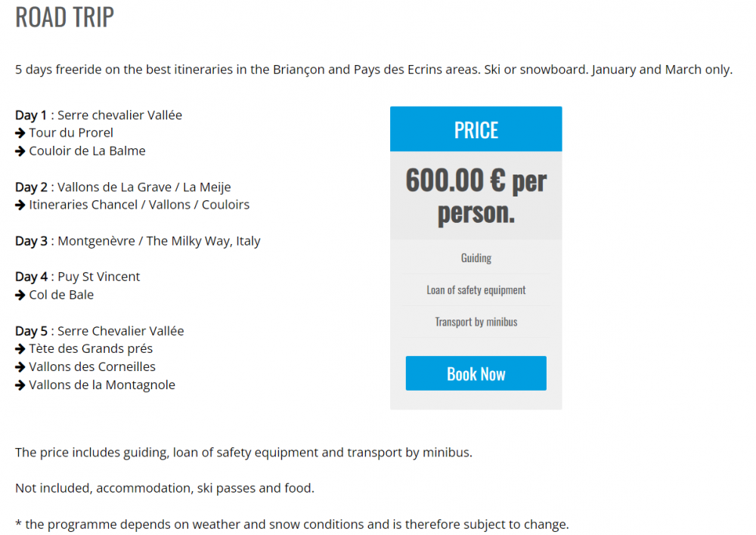Click the arrow icon next to Itineraries Chancel
Screen dimensions: 756x535
(x=20, y=205)
